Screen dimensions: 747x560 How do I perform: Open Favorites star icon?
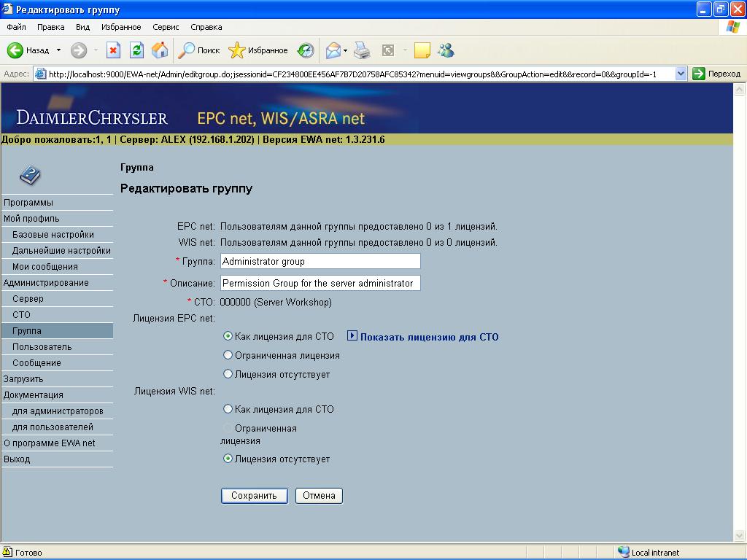(x=237, y=50)
